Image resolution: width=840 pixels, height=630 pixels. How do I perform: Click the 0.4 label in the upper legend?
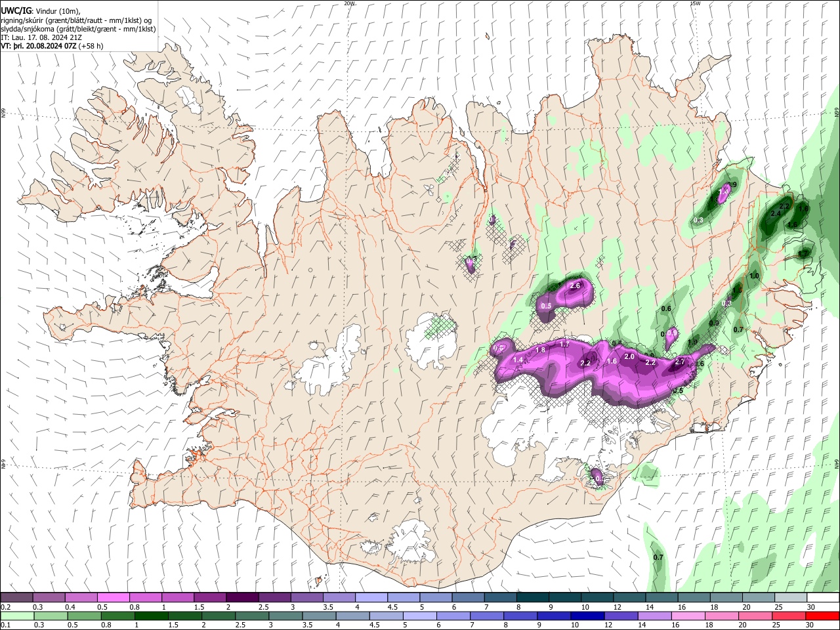tap(70, 607)
